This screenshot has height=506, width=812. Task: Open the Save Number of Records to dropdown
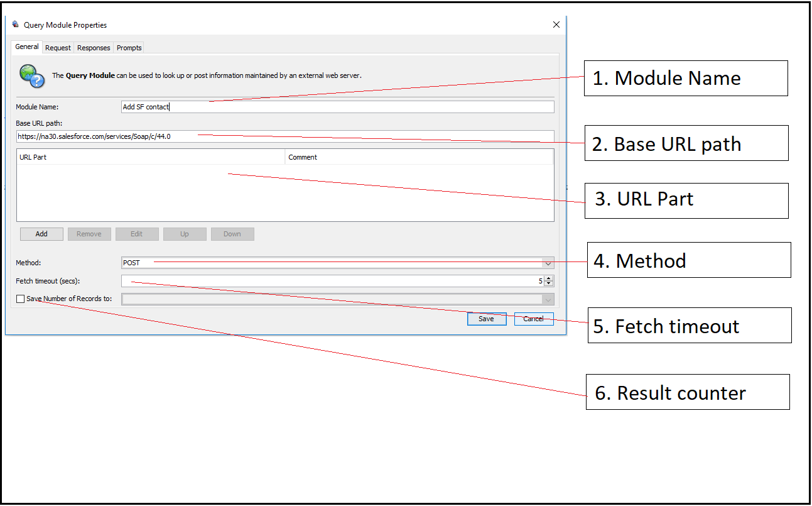click(x=546, y=299)
